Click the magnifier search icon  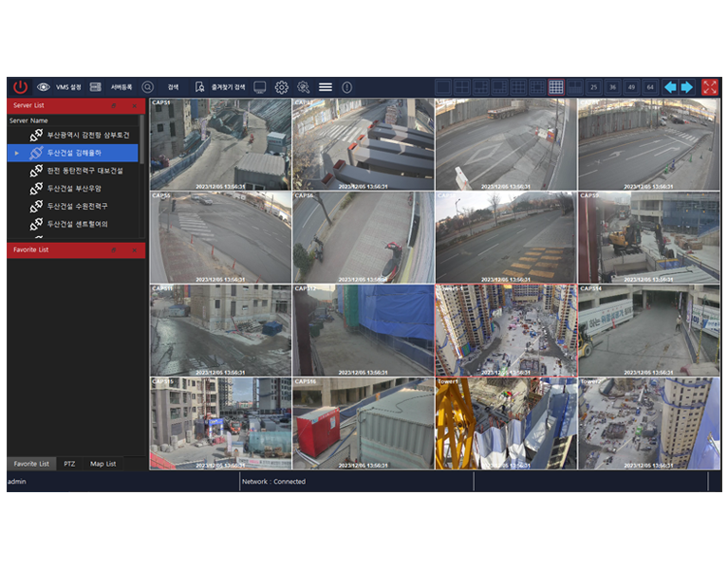[147, 86]
